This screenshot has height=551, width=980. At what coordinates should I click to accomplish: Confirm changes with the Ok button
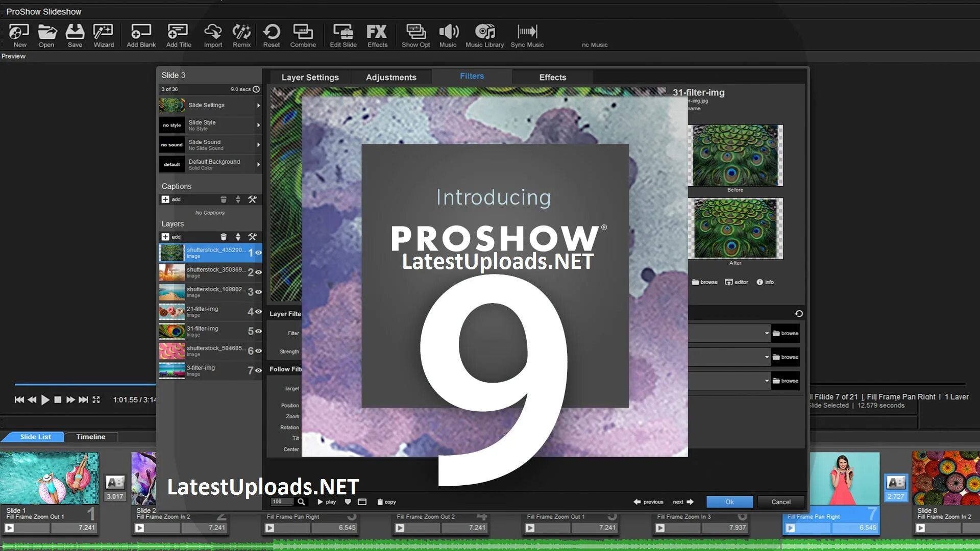(729, 502)
